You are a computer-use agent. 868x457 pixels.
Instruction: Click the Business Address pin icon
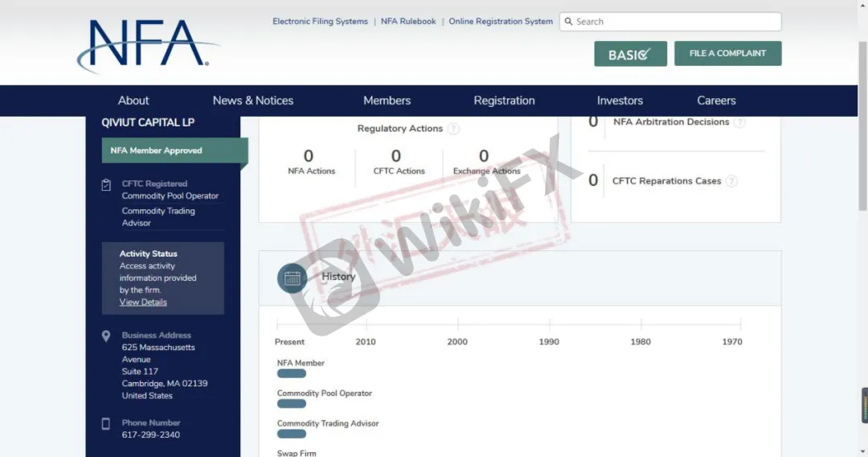(106, 336)
